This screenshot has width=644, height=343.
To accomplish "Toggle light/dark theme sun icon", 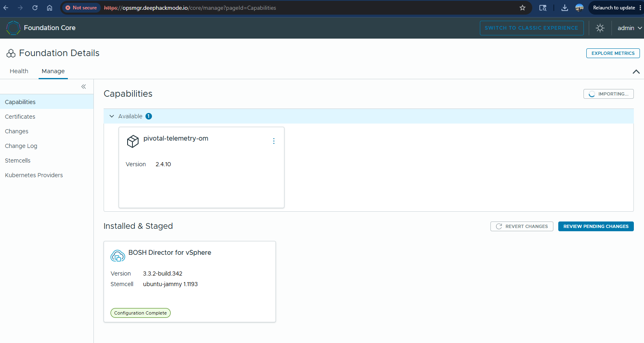I will click(x=600, y=28).
